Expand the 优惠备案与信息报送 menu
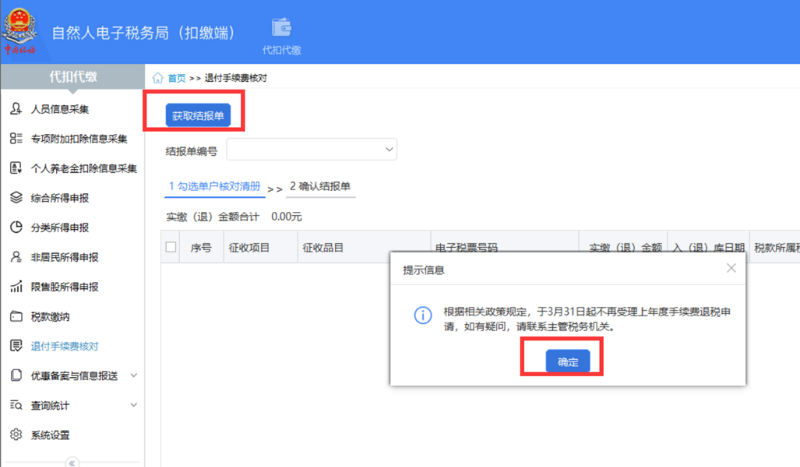Viewport: 800px width, 467px height. point(134,376)
